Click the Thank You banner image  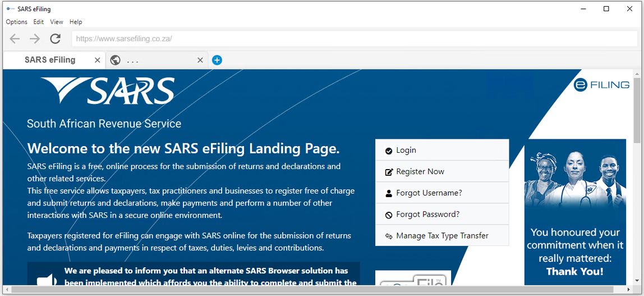pos(575,212)
